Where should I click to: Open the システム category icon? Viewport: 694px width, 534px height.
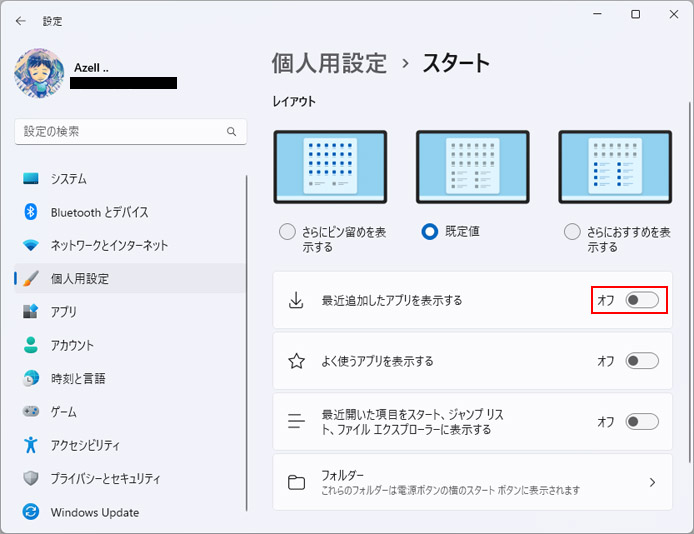tap(31, 178)
